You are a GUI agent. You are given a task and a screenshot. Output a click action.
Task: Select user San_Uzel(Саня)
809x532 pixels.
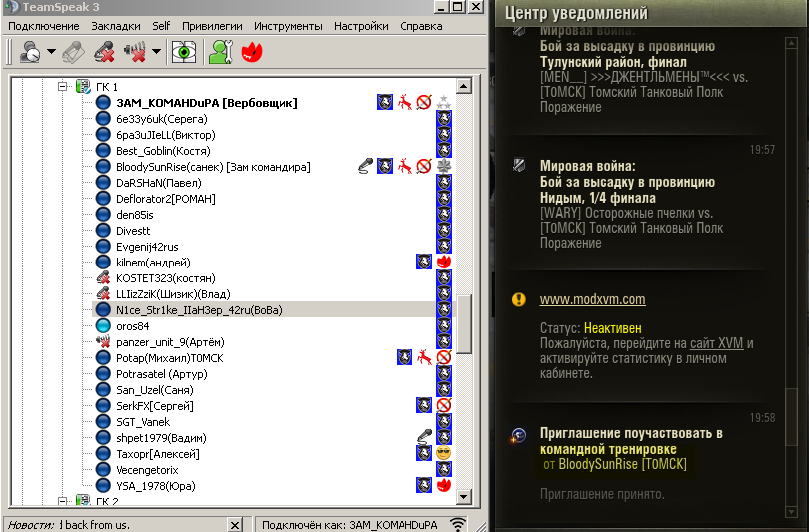(x=155, y=390)
